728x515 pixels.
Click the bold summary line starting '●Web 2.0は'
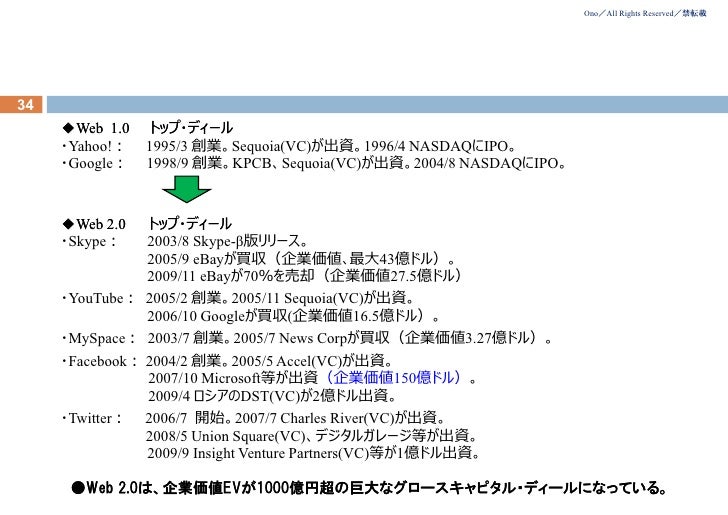point(370,488)
